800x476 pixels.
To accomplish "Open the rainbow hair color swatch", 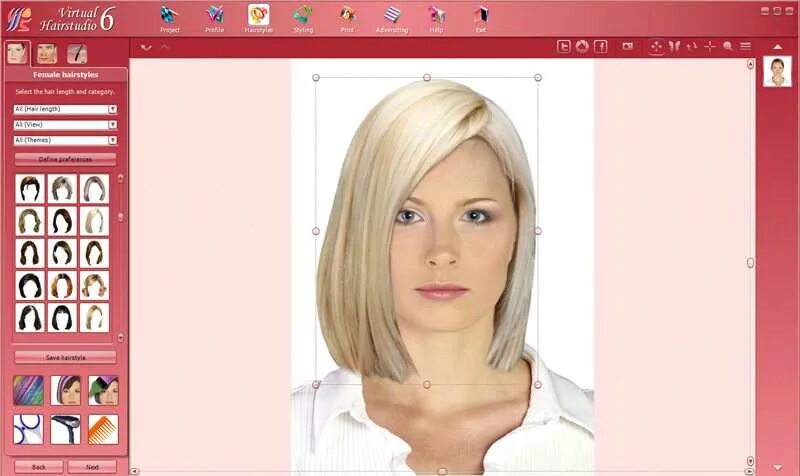I will pos(28,390).
